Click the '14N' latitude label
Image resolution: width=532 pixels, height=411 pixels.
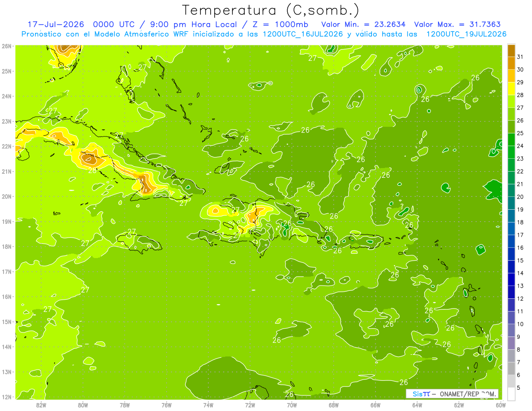(x=7, y=346)
